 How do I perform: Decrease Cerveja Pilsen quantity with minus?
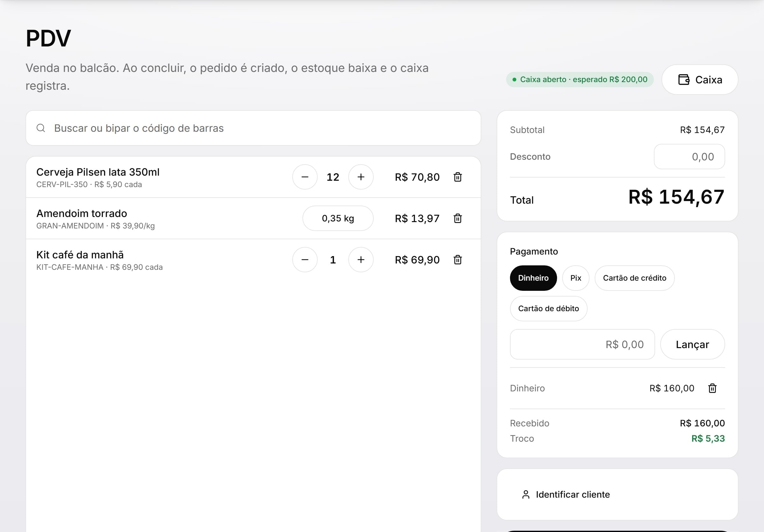[305, 177]
